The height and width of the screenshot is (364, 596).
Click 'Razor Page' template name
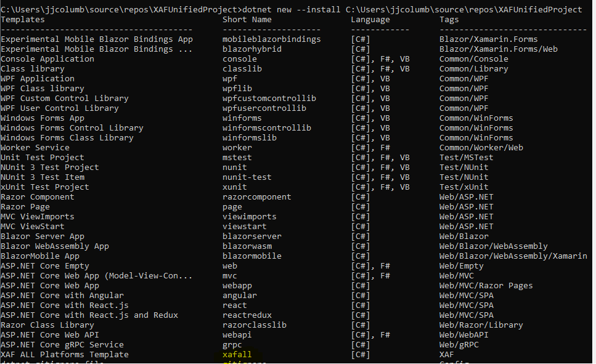(25, 207)
